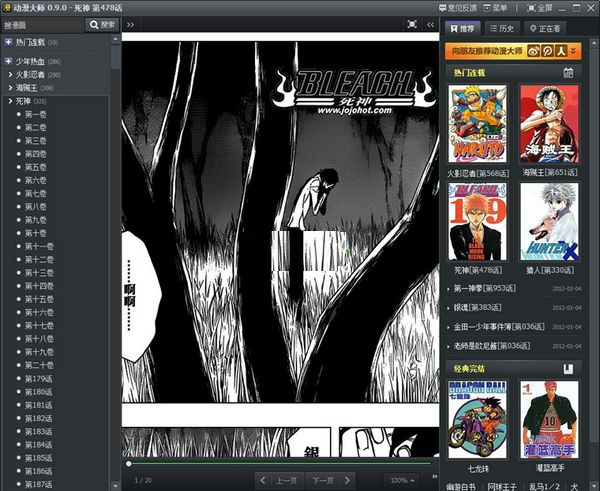Screen dimensions: 600x491
Task: Click the Renren share icon in banner
Action: point(561,51)
